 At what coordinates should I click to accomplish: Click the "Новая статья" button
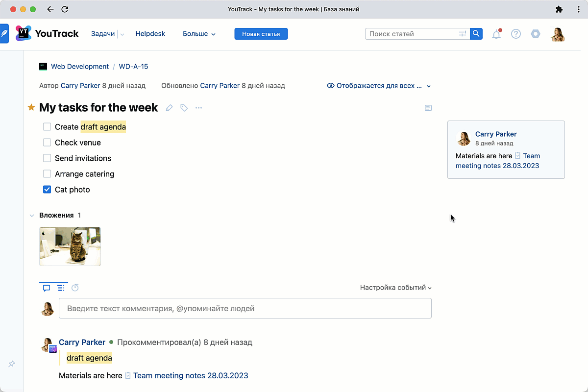point(261,34)
